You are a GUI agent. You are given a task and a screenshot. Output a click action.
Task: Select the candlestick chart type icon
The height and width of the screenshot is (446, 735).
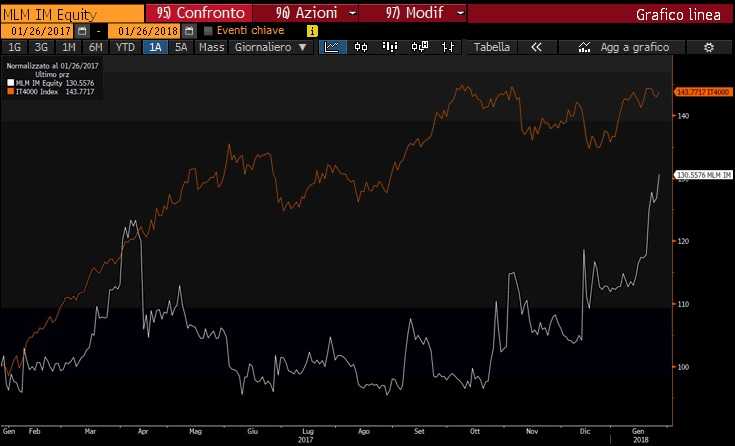pos(361,47)
